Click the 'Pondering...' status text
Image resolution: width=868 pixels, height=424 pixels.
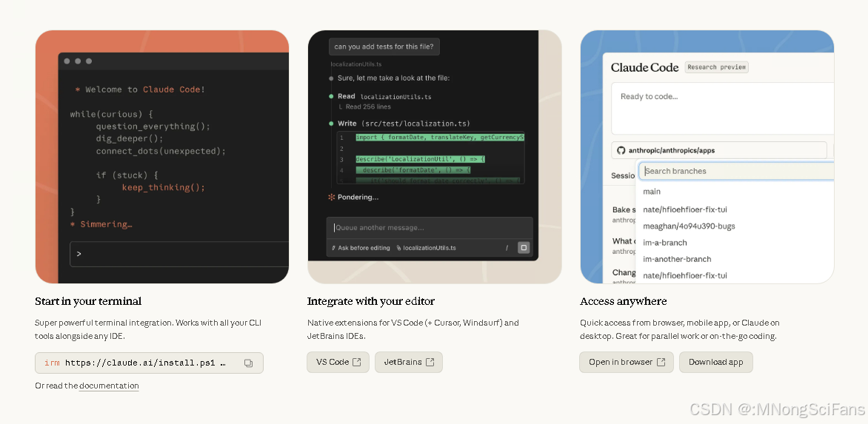pyautogui.click(x=358, y=198)
